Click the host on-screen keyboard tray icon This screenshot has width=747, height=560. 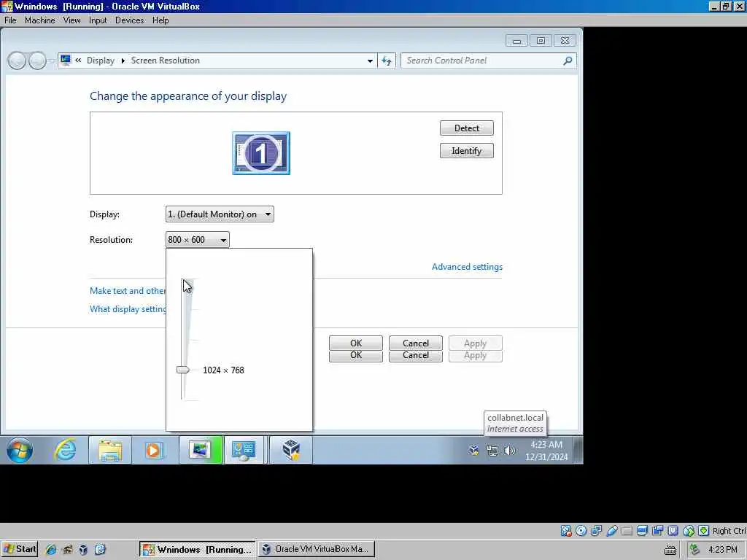coord(670,550)
